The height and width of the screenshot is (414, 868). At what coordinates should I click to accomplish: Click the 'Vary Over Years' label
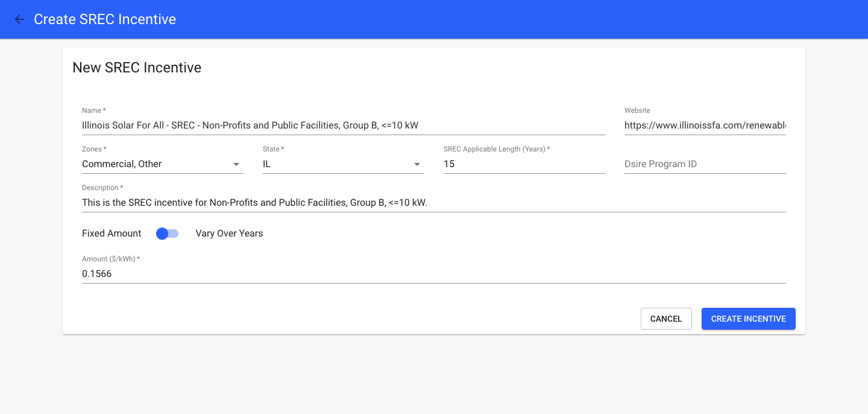229,234
